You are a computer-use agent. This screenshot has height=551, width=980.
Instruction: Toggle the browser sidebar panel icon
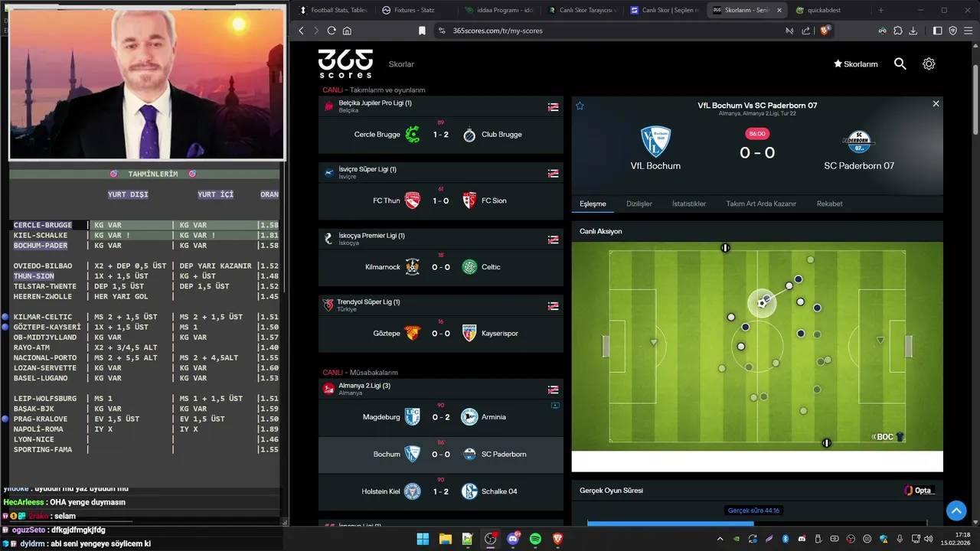pyautogui.click(x=938, y=31)
